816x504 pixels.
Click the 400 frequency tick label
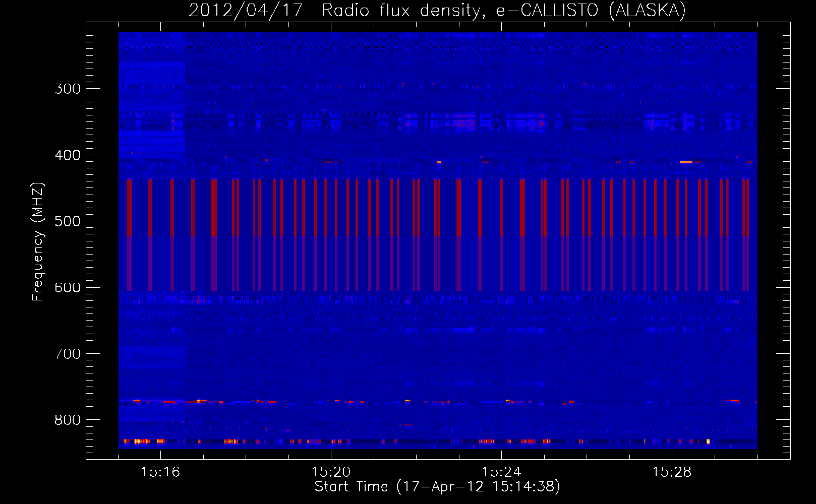coord(68,155)
